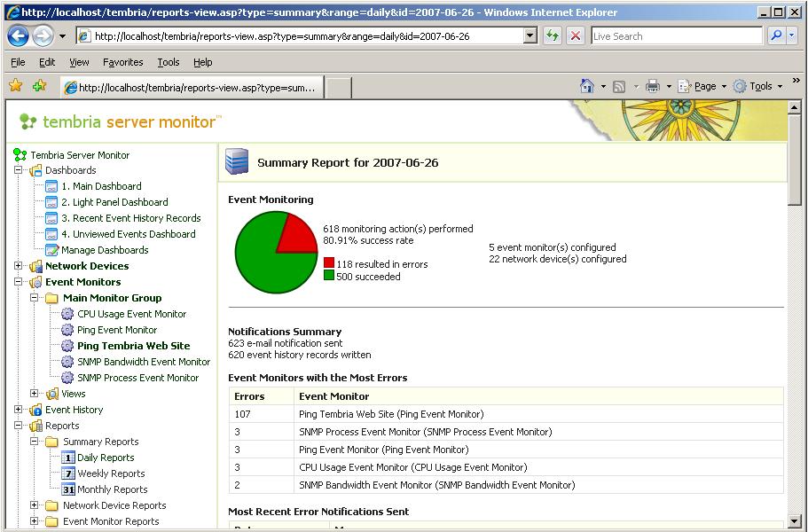Collapse the Summary Reports folder

tap(34, 442)
